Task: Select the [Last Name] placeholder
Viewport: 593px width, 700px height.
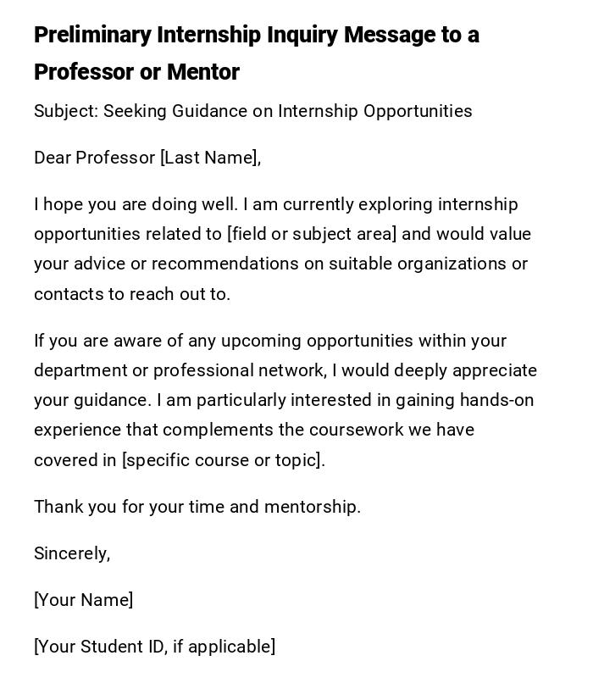Action: pos(210,158)
